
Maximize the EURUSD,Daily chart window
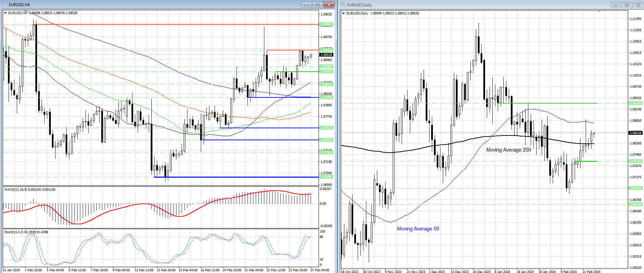coord(627,5)
